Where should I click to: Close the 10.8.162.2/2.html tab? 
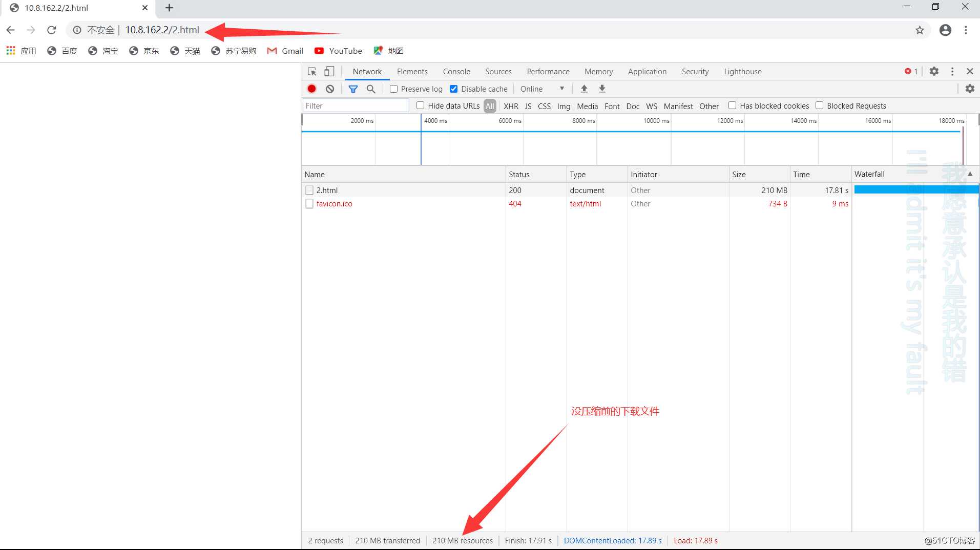pos(145,8)
